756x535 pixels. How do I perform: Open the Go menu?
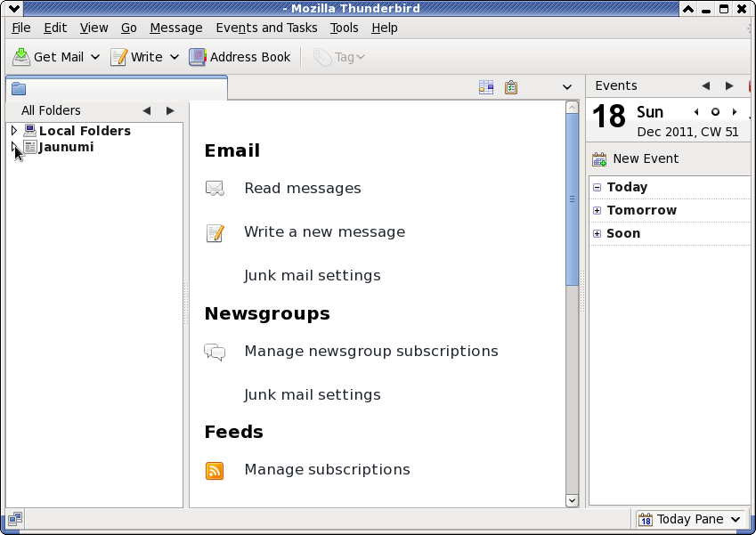click(x=129, y=28)
